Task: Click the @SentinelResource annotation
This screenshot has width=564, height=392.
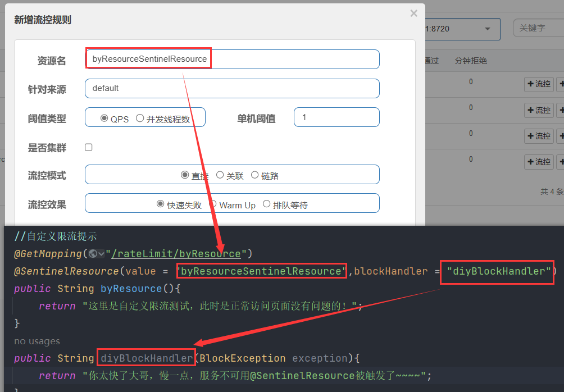Action: point(66,271)
